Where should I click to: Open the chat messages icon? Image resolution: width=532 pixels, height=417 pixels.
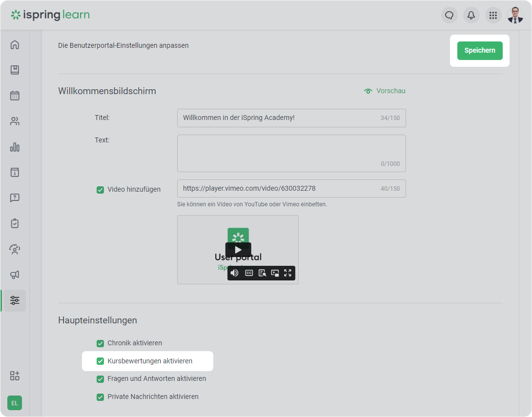point(449,15)
